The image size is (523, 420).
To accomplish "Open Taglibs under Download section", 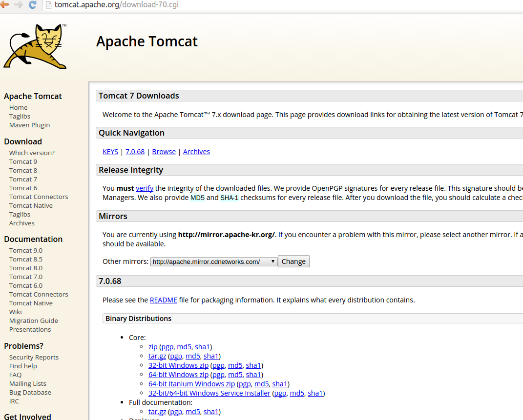I will click(20, 215).
